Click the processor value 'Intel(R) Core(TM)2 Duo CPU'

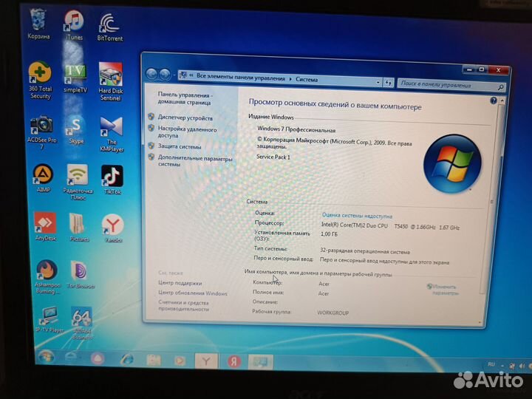tap(354, 225)
